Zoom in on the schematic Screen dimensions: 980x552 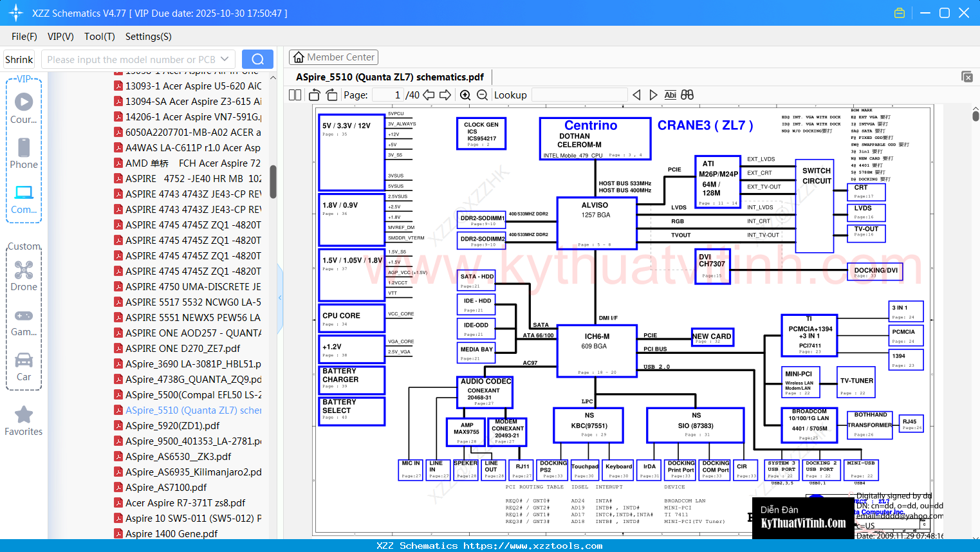click(x=465, y=95)
